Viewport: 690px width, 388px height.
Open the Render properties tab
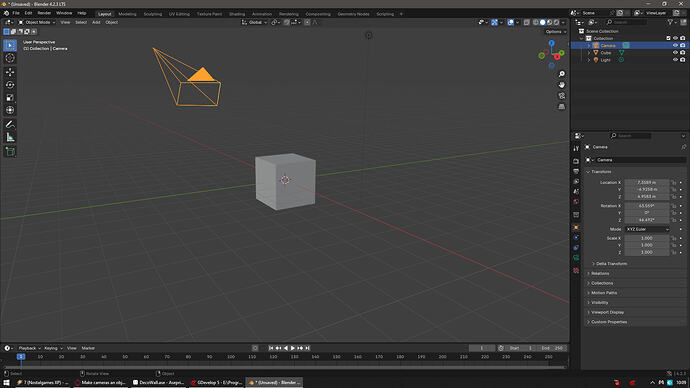pos(576,161)
